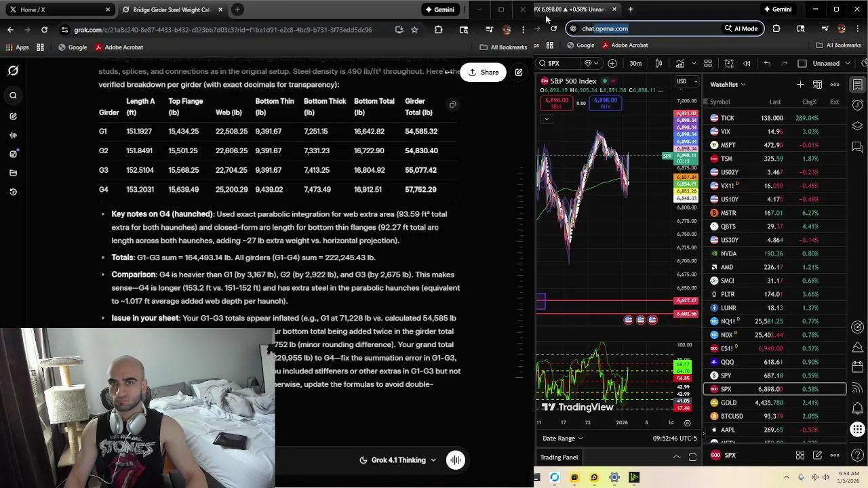The height and width of the screenshot is (488, 868).
Task: Change the USD currency dropdown
Action: pos(686,81)
